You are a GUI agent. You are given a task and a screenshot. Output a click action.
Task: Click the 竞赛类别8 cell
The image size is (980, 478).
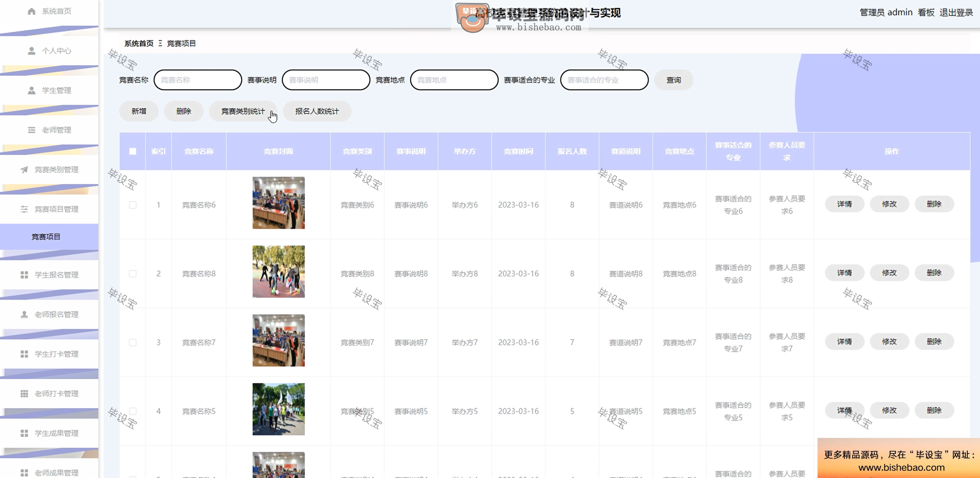[x=357, y=274]
